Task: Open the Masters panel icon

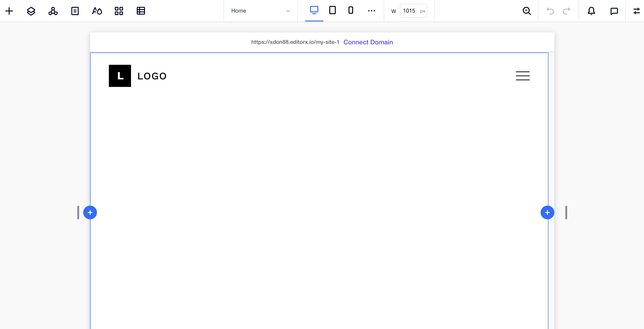Action: pyautogui.click(x=53, y=11)
